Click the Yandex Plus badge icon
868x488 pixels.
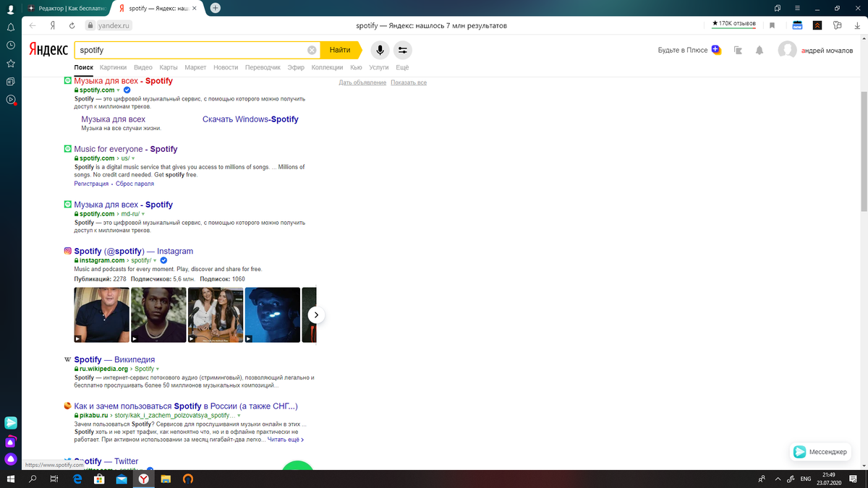[715, 50]
